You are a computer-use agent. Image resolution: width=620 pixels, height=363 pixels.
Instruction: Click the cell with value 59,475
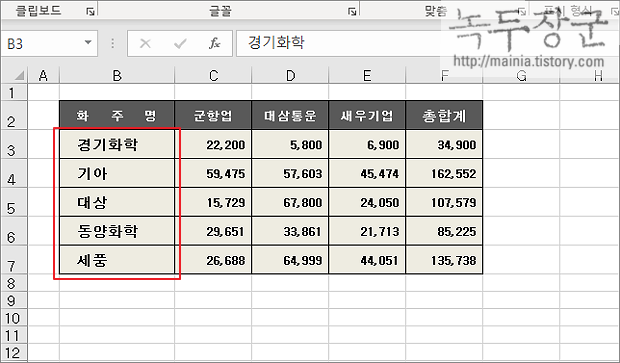pos(213,174)
